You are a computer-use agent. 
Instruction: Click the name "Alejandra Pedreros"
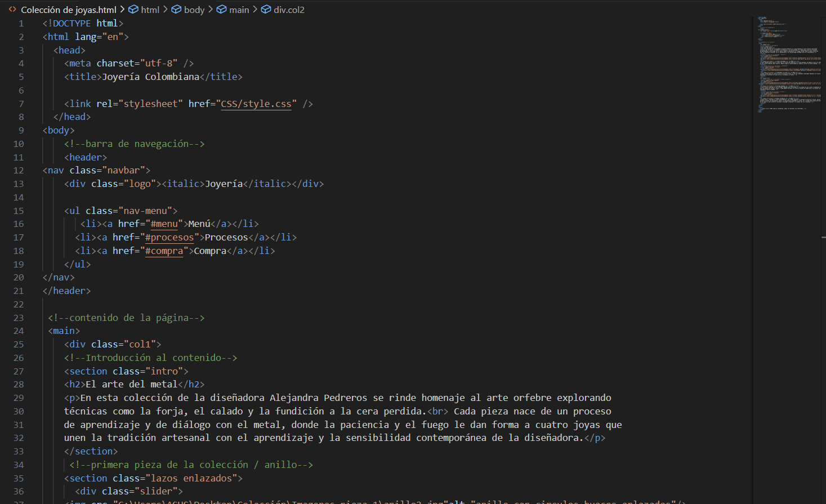click(319, 398)
